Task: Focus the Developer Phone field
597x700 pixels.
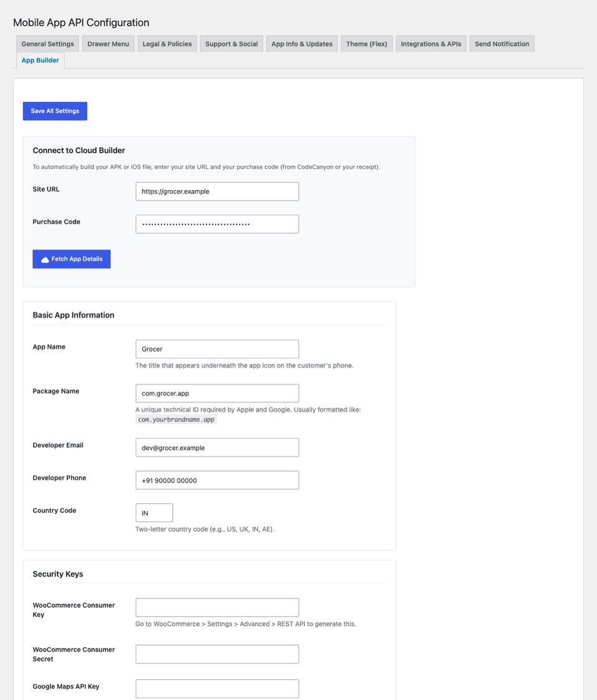Action: pos(217,480)
